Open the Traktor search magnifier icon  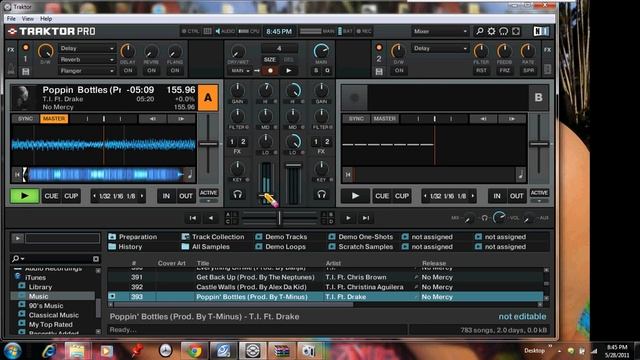480,31
